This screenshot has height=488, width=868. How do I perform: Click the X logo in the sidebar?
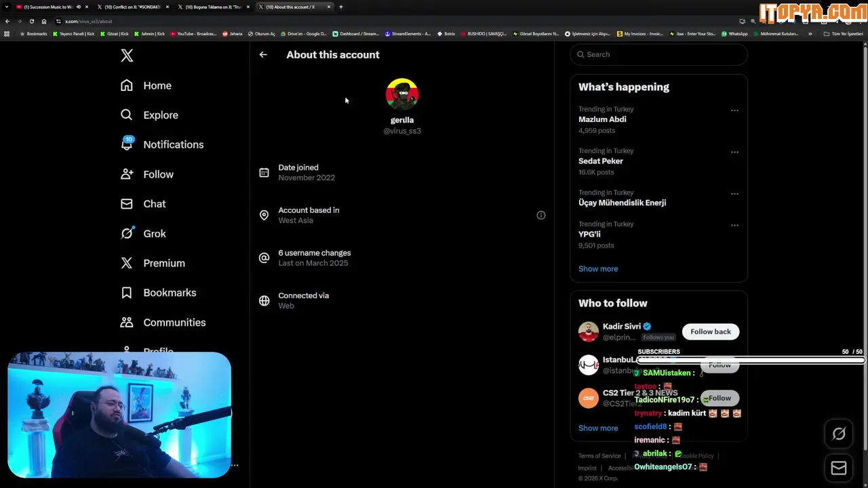point(127,56)
